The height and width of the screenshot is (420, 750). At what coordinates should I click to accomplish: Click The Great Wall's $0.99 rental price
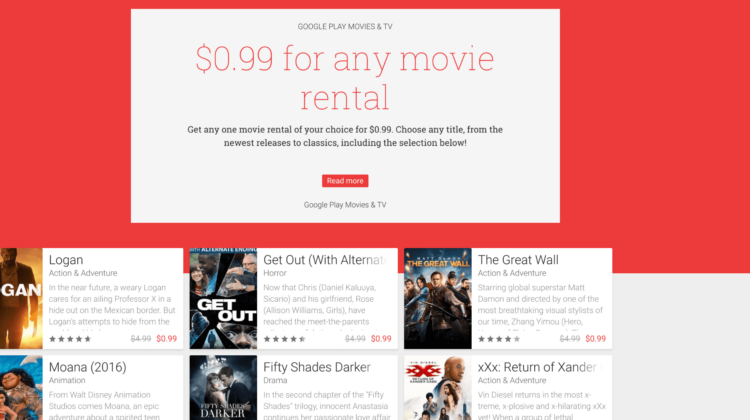click(596, 339)
